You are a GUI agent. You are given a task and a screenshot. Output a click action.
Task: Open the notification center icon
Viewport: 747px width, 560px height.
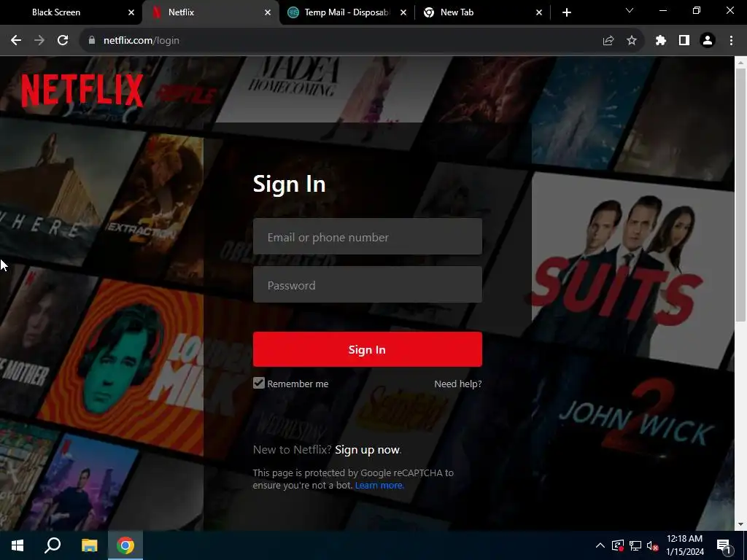click(724, 545)
